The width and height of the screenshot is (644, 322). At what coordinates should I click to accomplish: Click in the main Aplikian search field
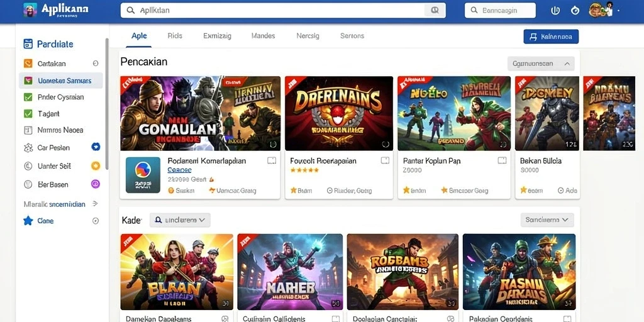282,10
